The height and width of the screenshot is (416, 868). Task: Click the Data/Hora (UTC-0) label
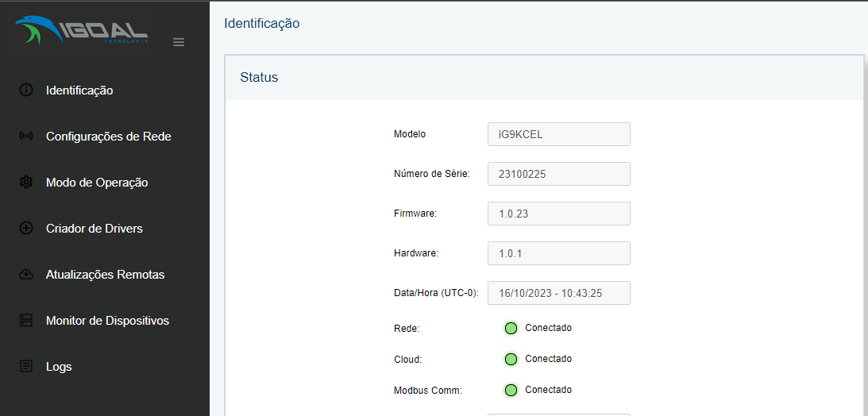[x=436, y=293]
